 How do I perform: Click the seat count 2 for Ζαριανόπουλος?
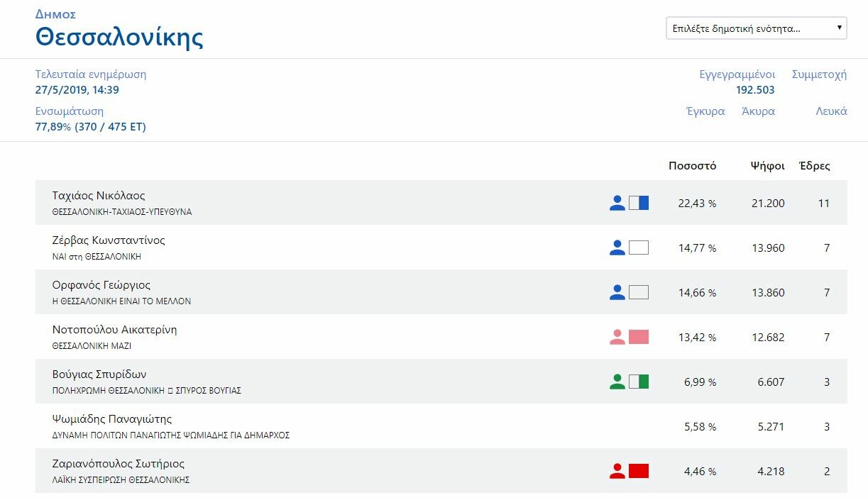click(827, 472)
